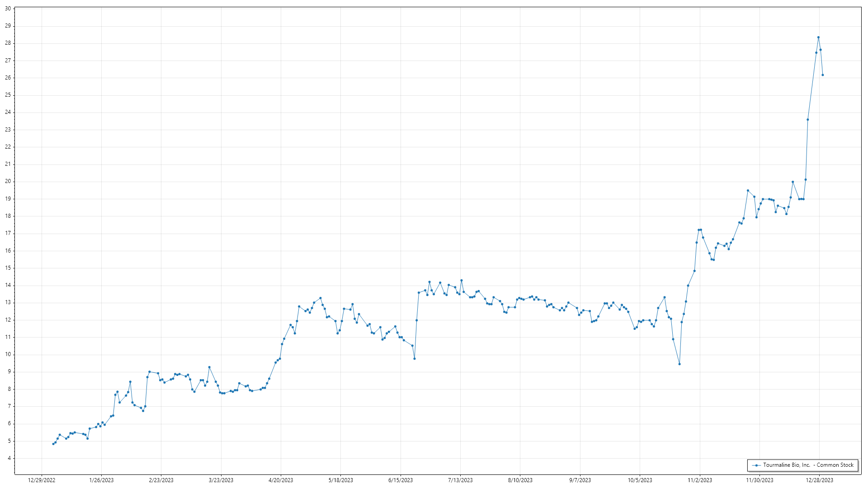Select the data point near 23.5 in the December spike
Image resolution: width=868 pixels, height=488 pixels.
(808, 120)
